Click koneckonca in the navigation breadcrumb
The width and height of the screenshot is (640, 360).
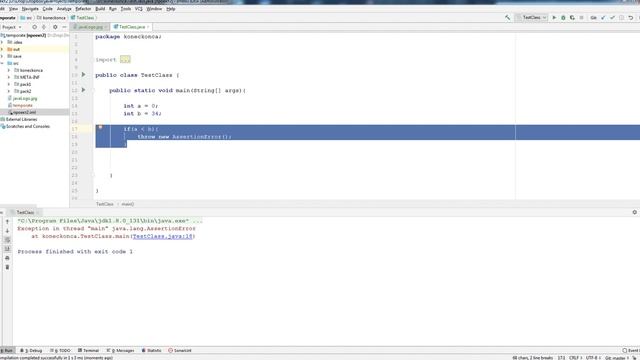pyautogui.click(x=51, y=18)
